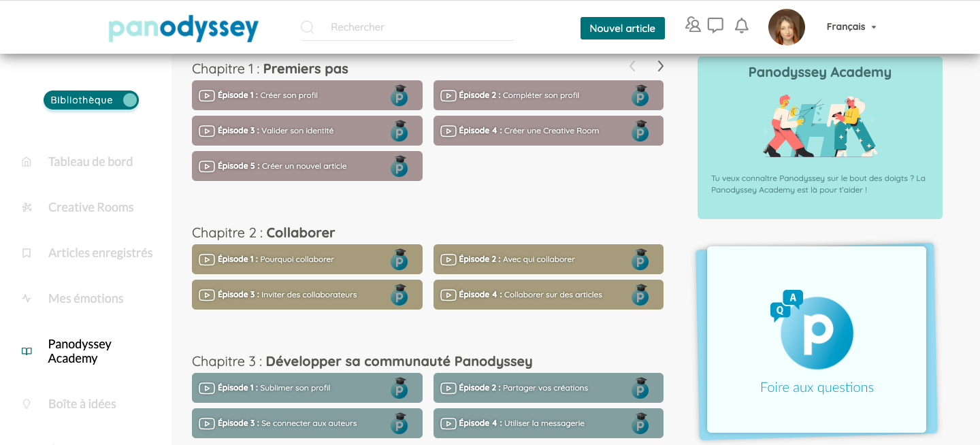
Task: Click academy badge on Avec qui collaborer
Action: (640, 259)
